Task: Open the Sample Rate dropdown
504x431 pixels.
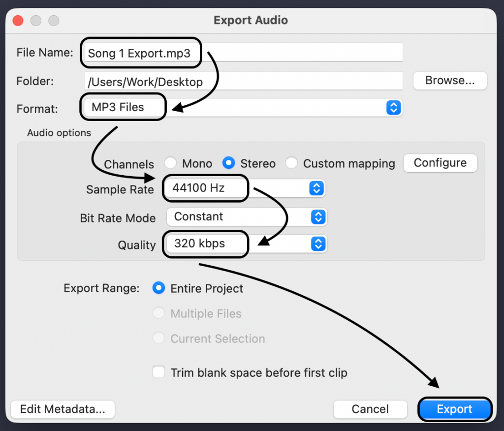Action: (x=246, y=188)
